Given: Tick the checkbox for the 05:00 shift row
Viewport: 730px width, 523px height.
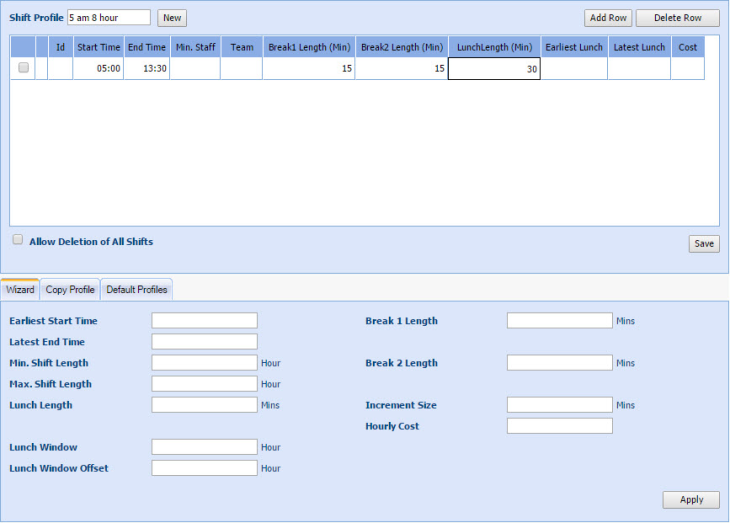Looking at the screenshot, I should point(24,68).
